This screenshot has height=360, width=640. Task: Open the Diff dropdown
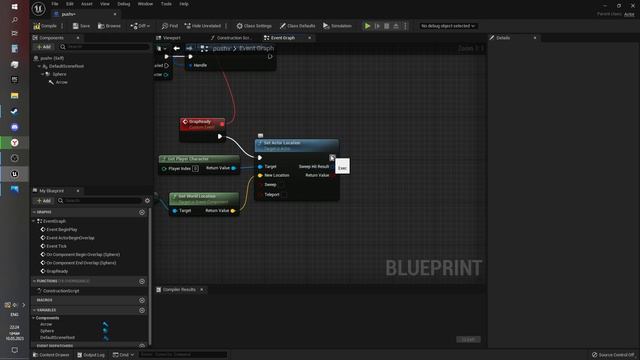coord(140,26)
